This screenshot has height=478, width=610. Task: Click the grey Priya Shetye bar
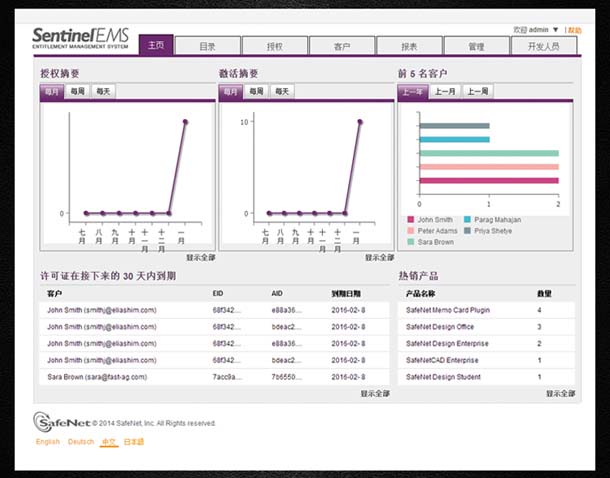(x=454, y=126)
